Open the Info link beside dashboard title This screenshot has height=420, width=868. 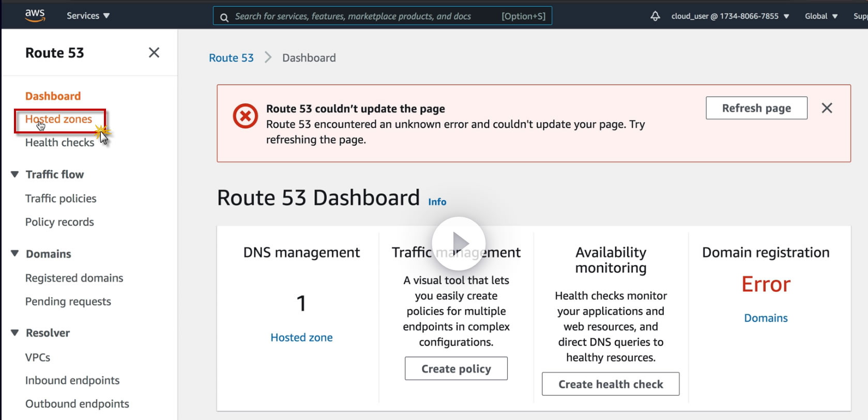coord(437,202)
